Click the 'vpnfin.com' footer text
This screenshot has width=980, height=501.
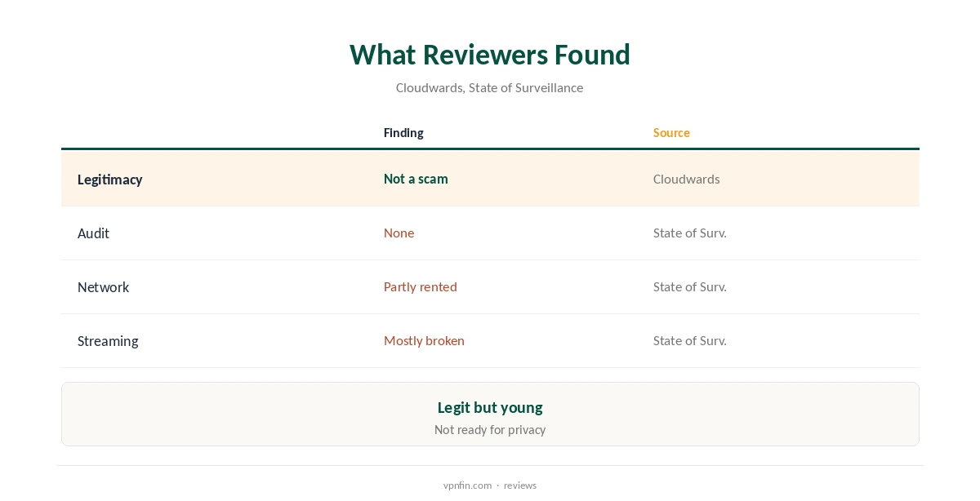467,485
